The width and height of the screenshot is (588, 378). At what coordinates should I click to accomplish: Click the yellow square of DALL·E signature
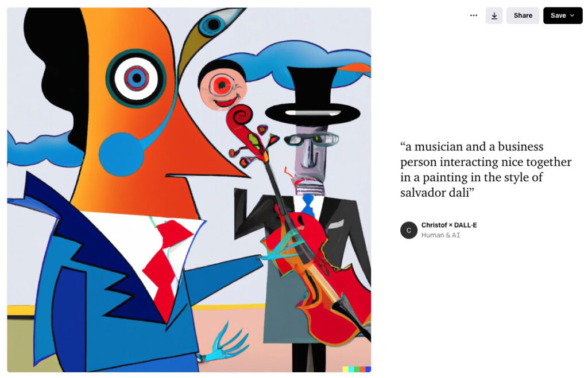(345, 369)
